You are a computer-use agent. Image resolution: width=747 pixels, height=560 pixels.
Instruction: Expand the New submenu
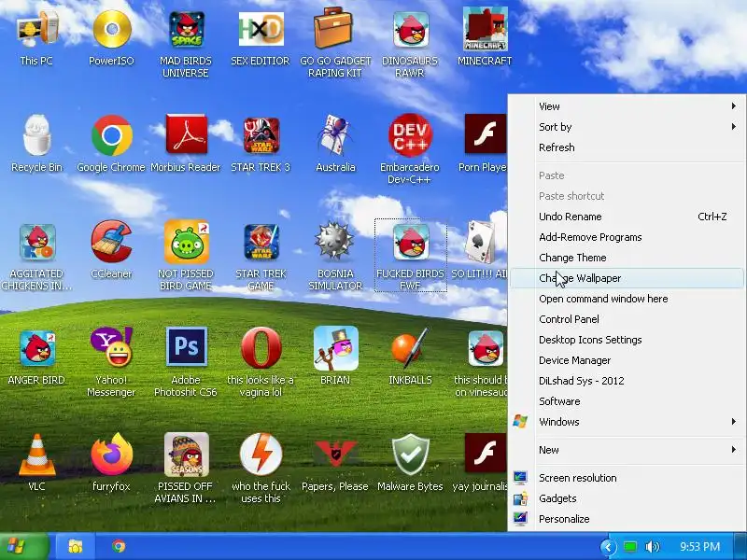[x=627, y=450]
